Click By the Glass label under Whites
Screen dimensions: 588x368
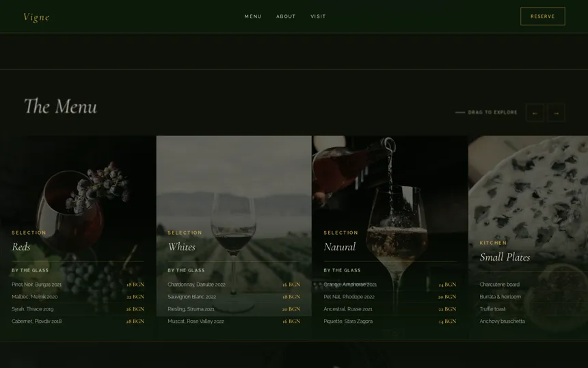pos(186,270)
